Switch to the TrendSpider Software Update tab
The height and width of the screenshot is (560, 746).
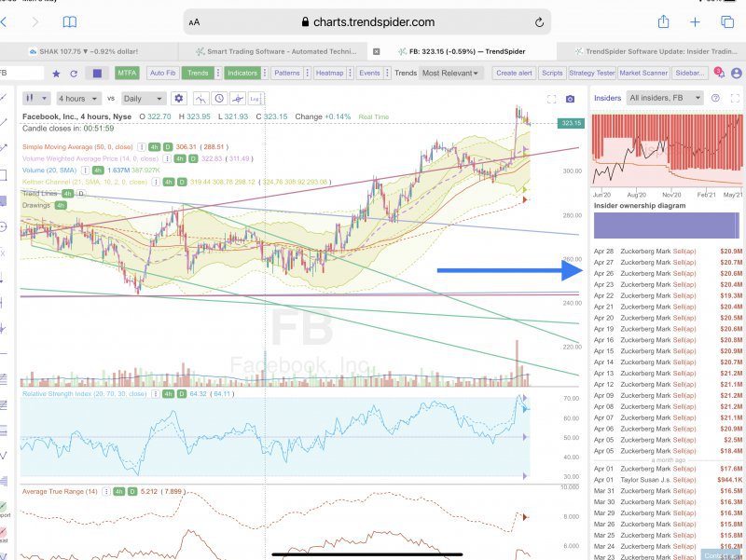(651, 51)
